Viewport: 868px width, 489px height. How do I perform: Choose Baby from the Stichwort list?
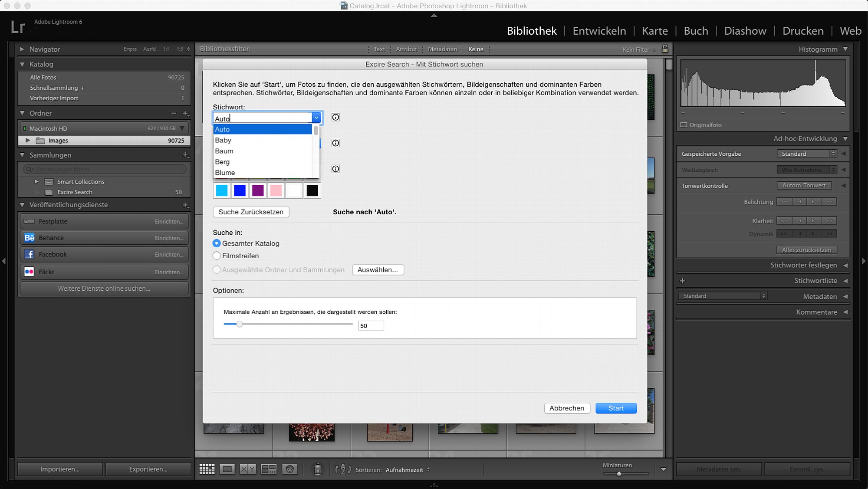(263, 140)
